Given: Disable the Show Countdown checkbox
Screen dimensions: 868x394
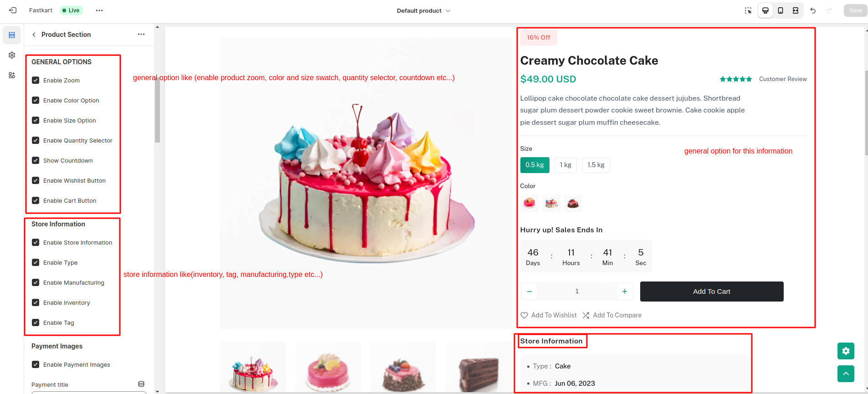Looking at the screenshot, I should pos(36,160).
